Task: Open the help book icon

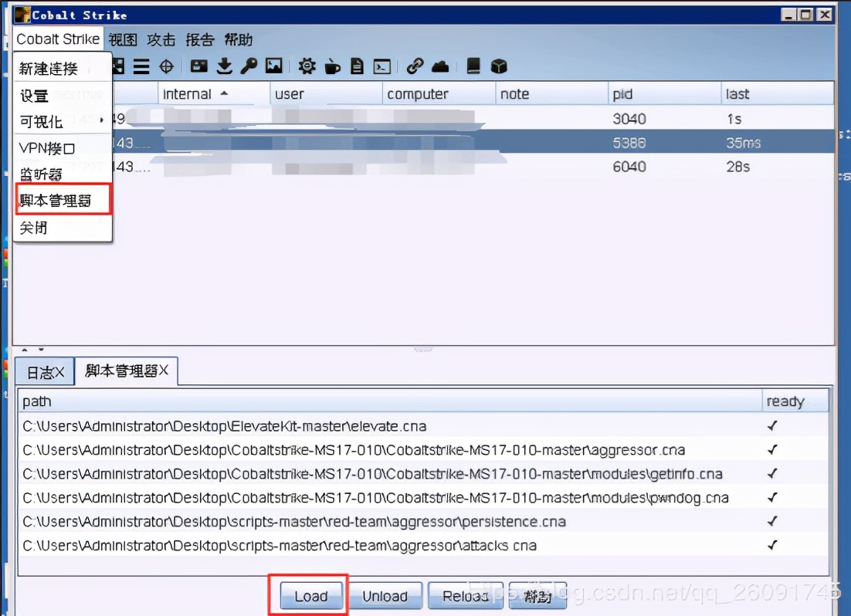Action: (x=473, y=66)
